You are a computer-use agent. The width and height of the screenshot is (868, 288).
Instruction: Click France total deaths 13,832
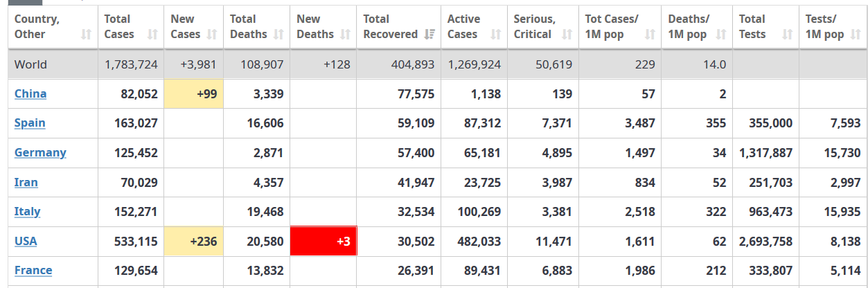(265, 270)
